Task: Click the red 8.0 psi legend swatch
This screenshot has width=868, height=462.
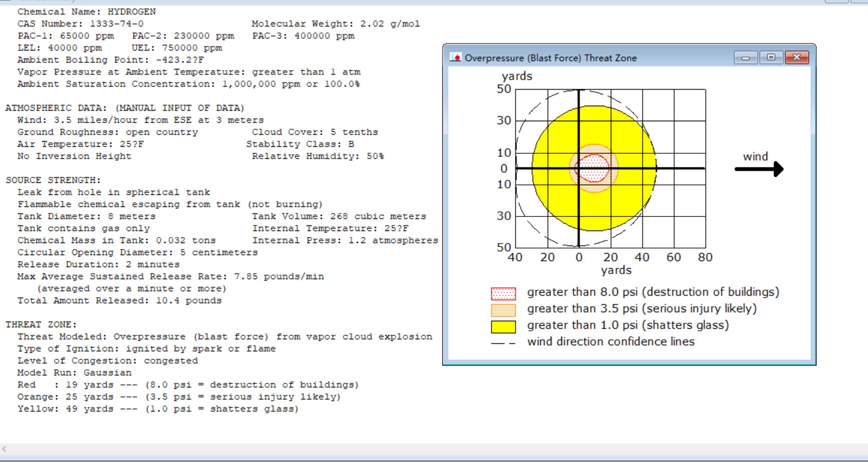Action: (503, 293)
